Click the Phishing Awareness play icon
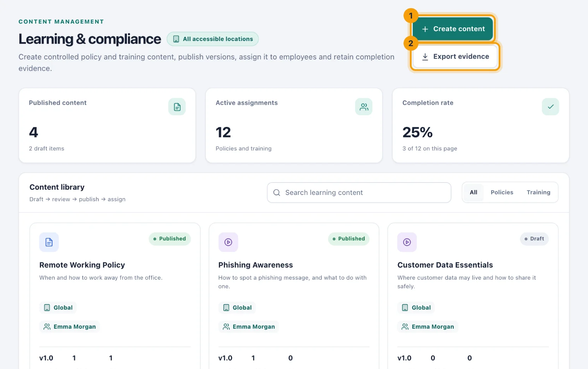The height and width of the screenshot is (369, 588). (x=228, y=242)
